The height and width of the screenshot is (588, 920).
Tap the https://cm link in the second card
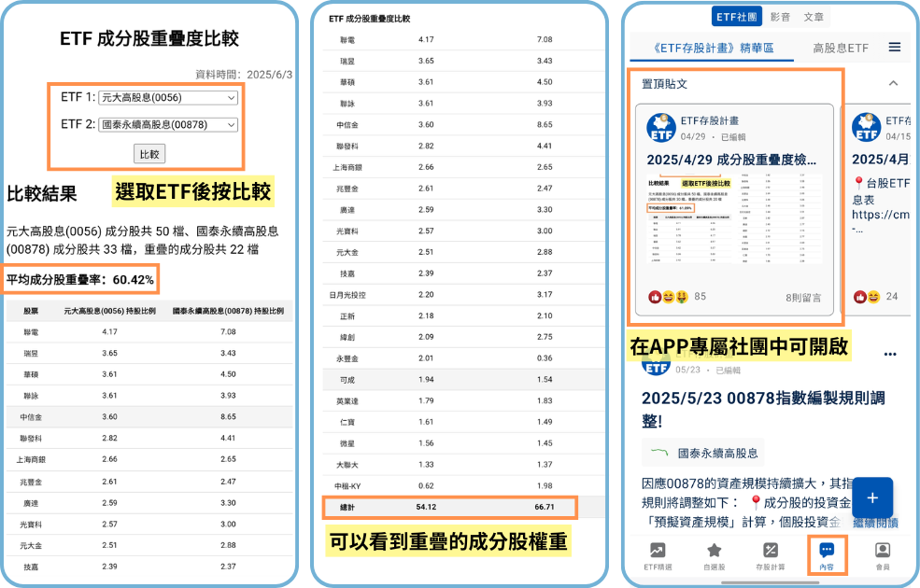pyautogui.click(x=881, y=215)
